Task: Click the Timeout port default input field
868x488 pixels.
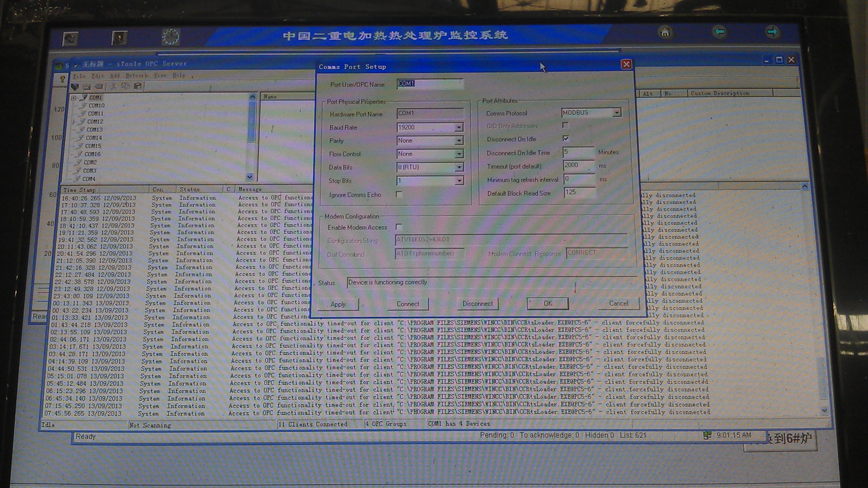Action: pyautogui.click(x=578, y=165)
